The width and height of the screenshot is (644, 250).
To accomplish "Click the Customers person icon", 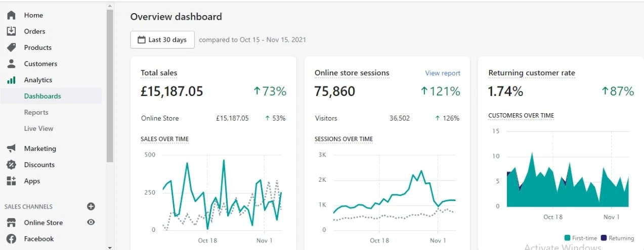I will point(11,64).
